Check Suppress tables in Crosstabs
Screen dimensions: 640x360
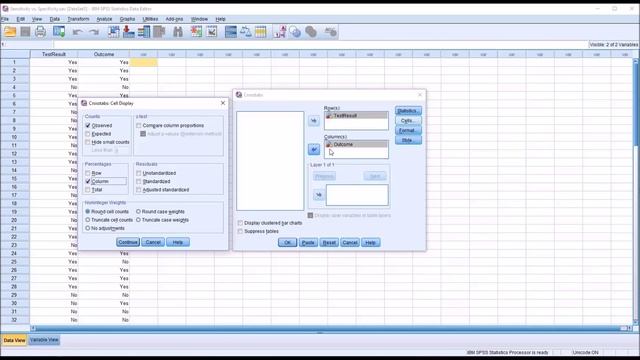click(240, 231)
